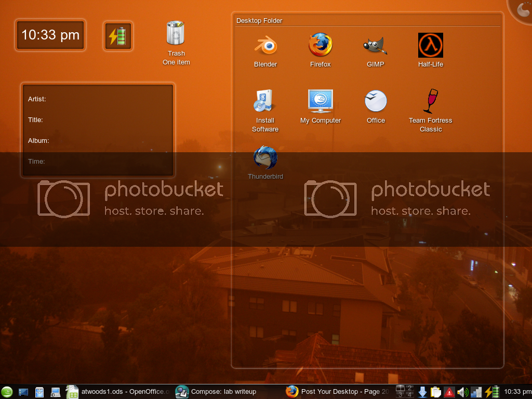Switch to virtual desktop 3 in pager
Screen dimensions: 532x399
pyautogui.click(x=401, y=395)
